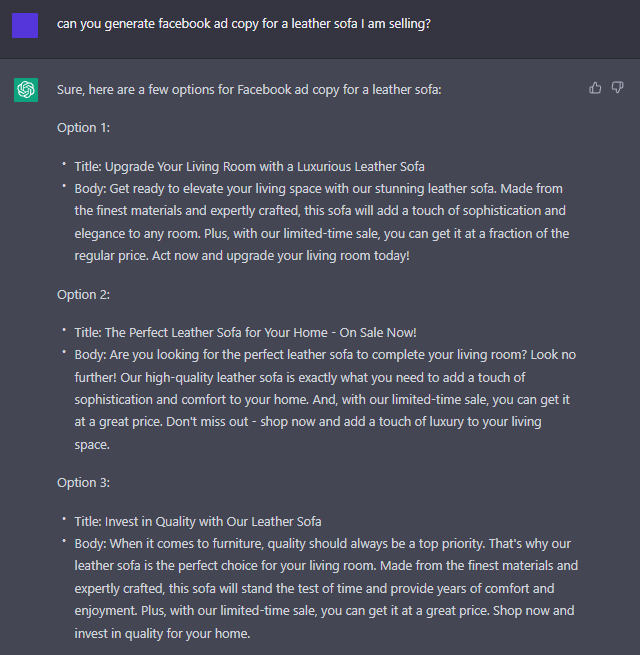
Task: Click the intro sentence 'Sure, here are a few options'
Action: pos(249,90)
